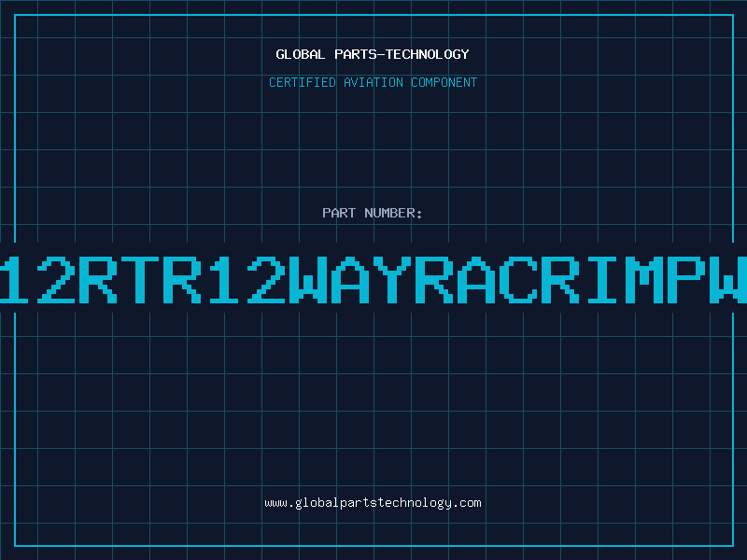Screen dimensions: 747x560
Task: Open the www.globalpartstechnology.com link
Action: (x=373, y=503)
